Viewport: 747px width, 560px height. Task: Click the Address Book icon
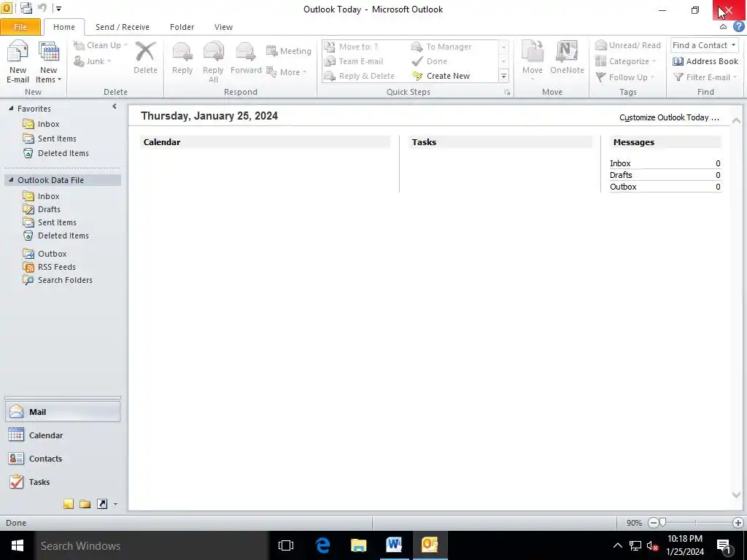[x=705, y=61]
